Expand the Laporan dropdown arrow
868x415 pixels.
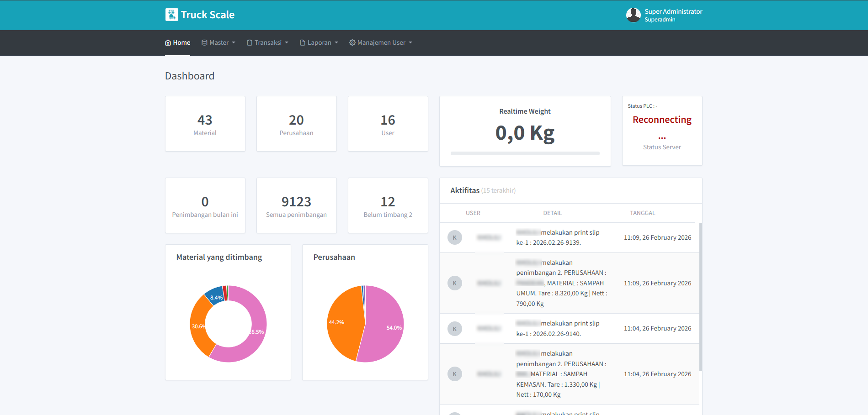[x=336, y=42]
